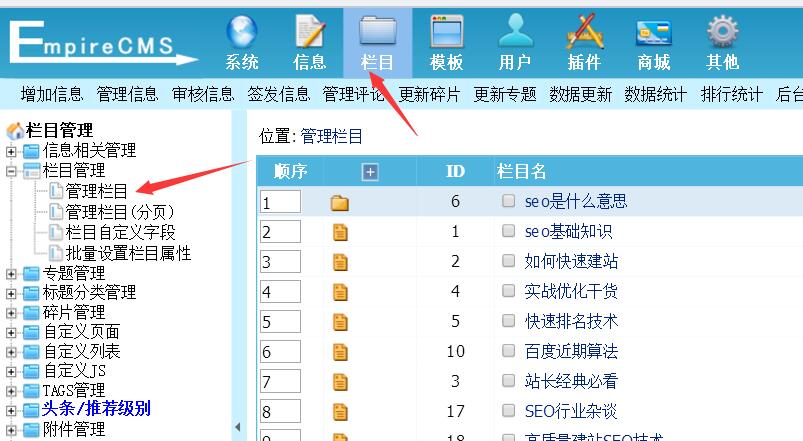Expand the 自定义JS tree node
803x441 pixels.
click(x=11, y=371)
